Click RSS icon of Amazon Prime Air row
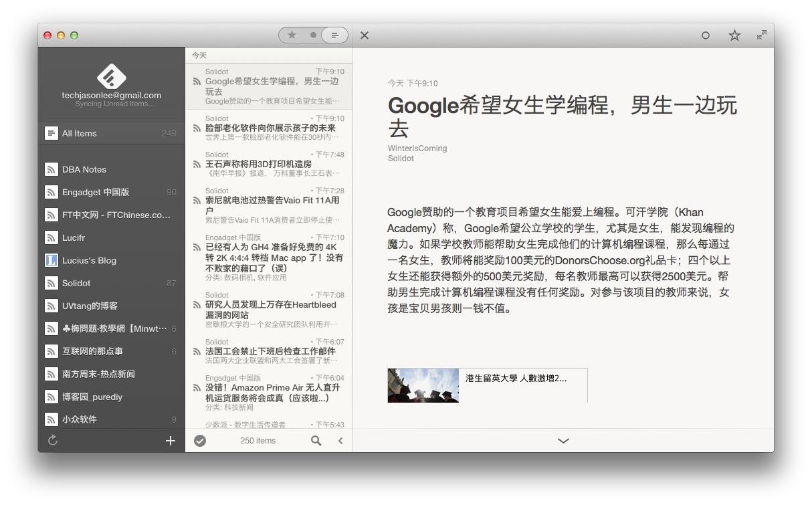Screen dimensions: 812x505 [x=197, y=388]
